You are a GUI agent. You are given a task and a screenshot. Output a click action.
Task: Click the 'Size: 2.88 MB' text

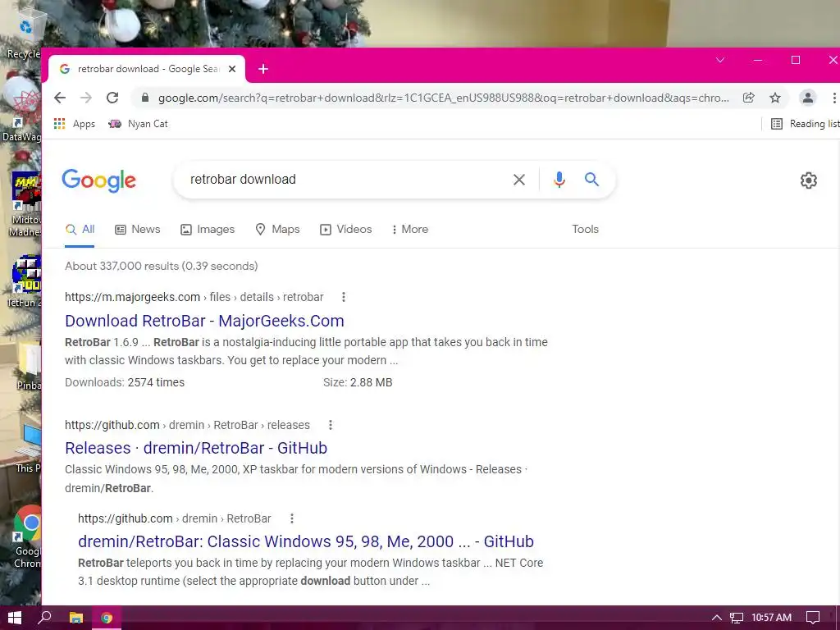point(358,382)
